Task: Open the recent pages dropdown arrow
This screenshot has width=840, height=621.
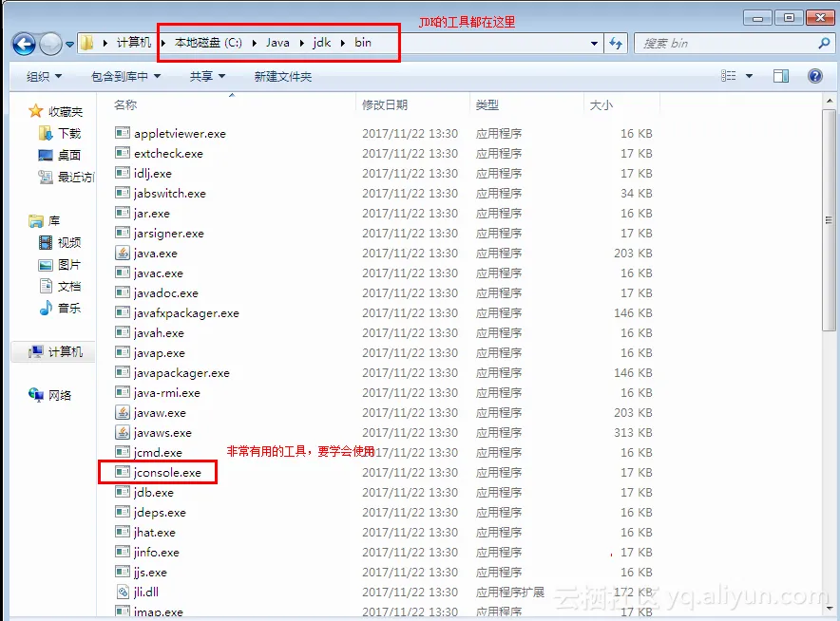Action: (69, 45)
